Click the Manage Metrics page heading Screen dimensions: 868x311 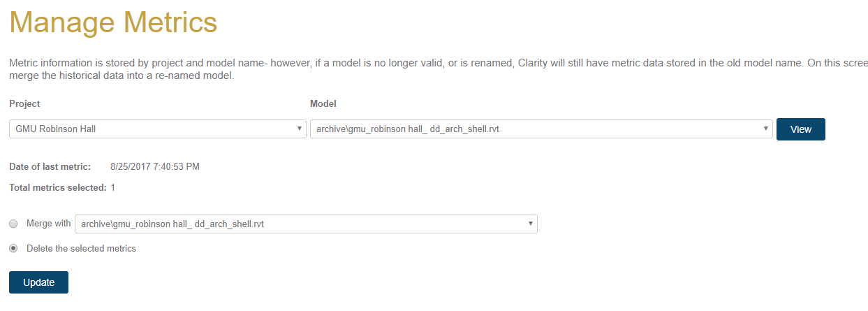(x=113, y=23)
